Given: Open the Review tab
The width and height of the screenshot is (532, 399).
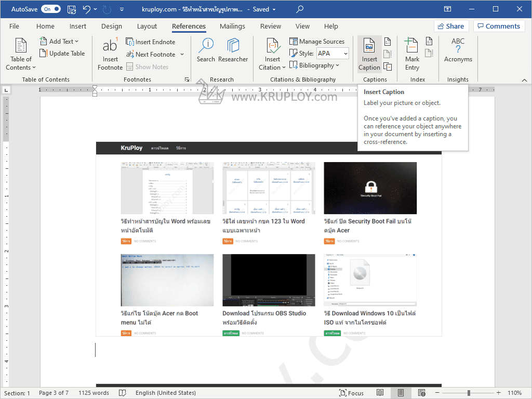Looking at the screenshot, I should pos(270,26).
